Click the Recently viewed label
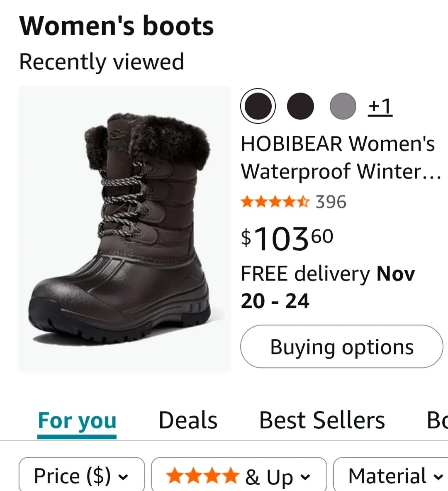This screenshot has width=448, height=491. (102, 62)
